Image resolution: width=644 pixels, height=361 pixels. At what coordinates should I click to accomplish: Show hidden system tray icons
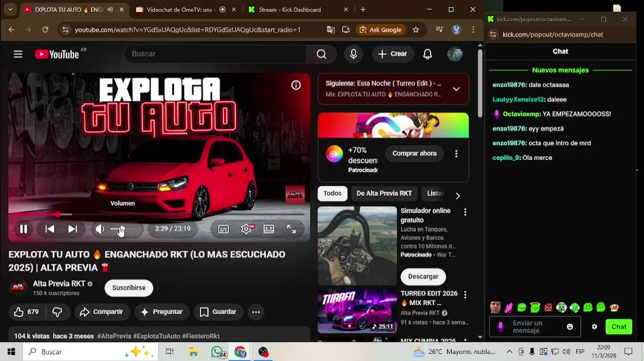click(x=510, y=352)
